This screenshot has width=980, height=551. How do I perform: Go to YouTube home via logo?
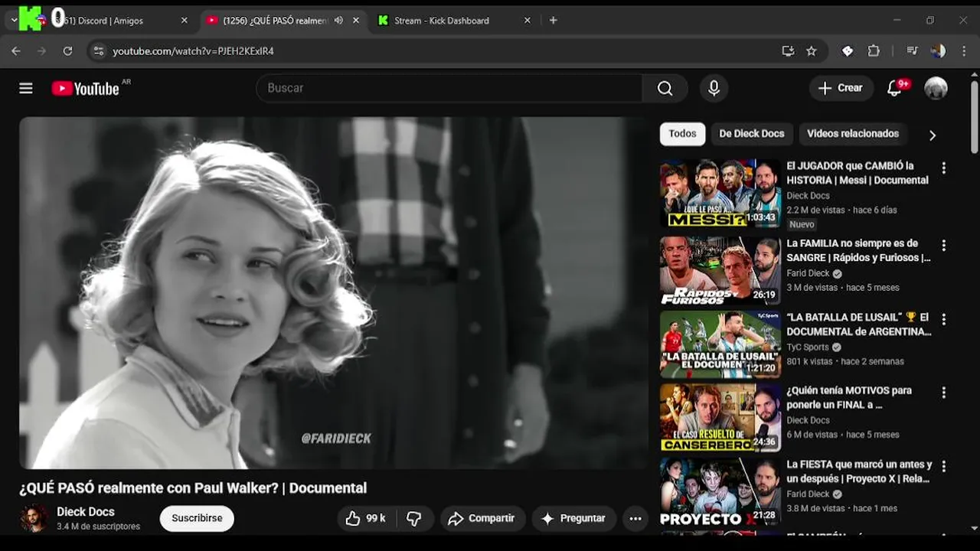tap(87, 88)
